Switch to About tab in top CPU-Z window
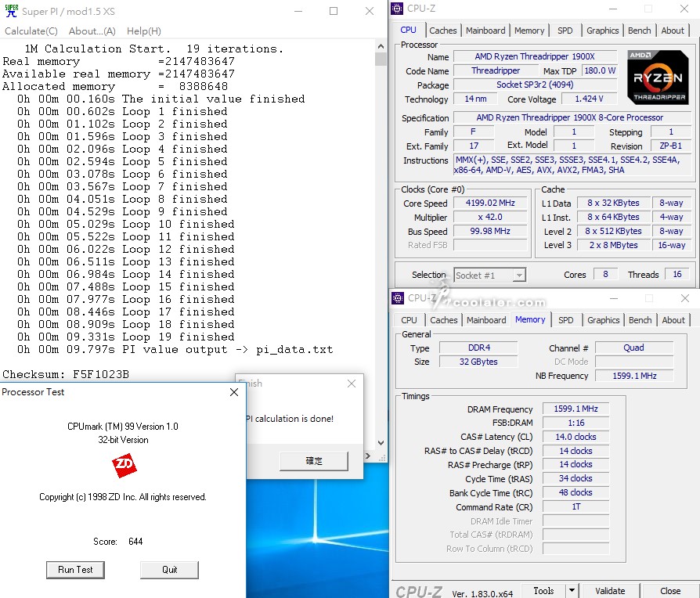Screen dimensions: 700x598 (x=673, y=31)
